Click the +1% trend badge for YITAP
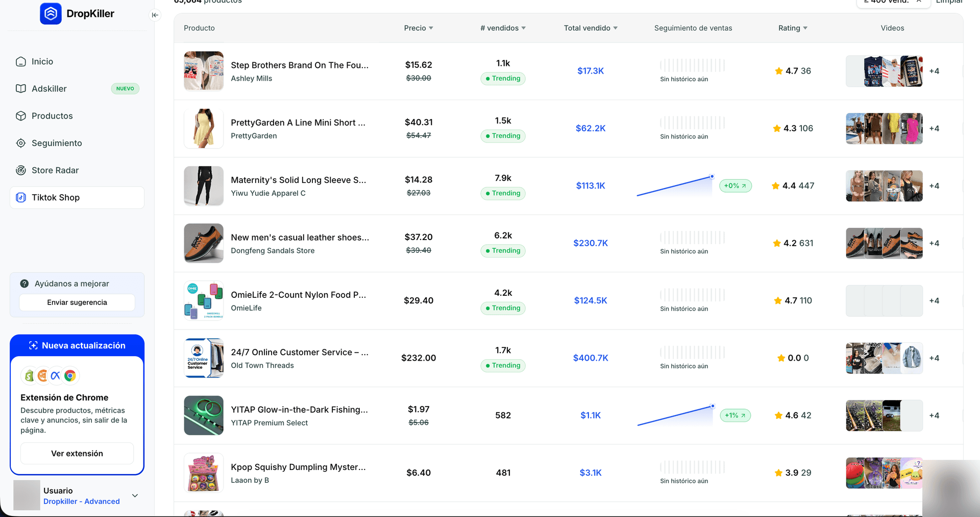The height and width of the screenshot is (517, 980). (736, 415)
